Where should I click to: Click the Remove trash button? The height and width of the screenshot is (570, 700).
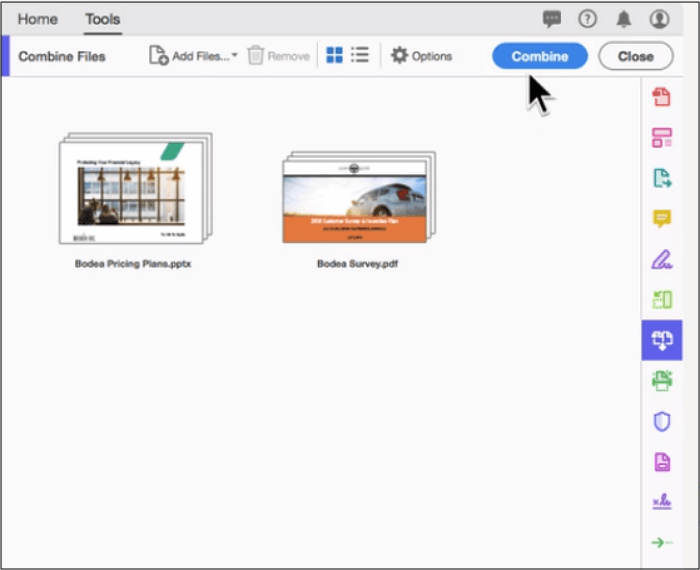tap(279, 56)
